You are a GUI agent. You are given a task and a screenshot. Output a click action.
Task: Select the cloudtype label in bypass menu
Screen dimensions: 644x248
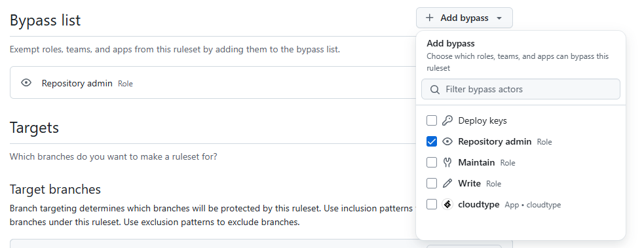[479, 204]
